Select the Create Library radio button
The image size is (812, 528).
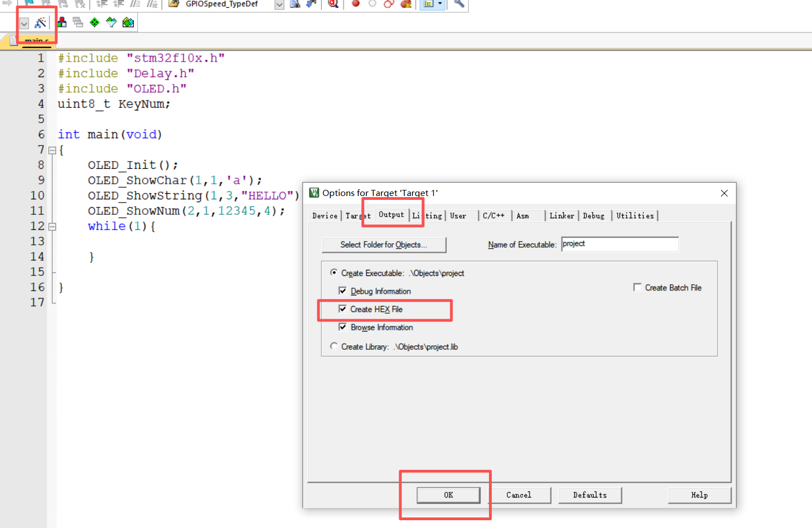click(334, 346)
